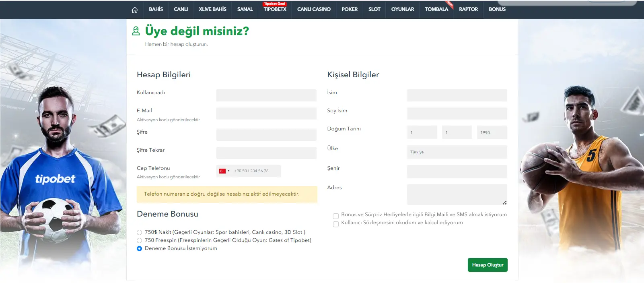644x283 pixels.
Task: Open the TOMBALA section
Action: (436, 9)
